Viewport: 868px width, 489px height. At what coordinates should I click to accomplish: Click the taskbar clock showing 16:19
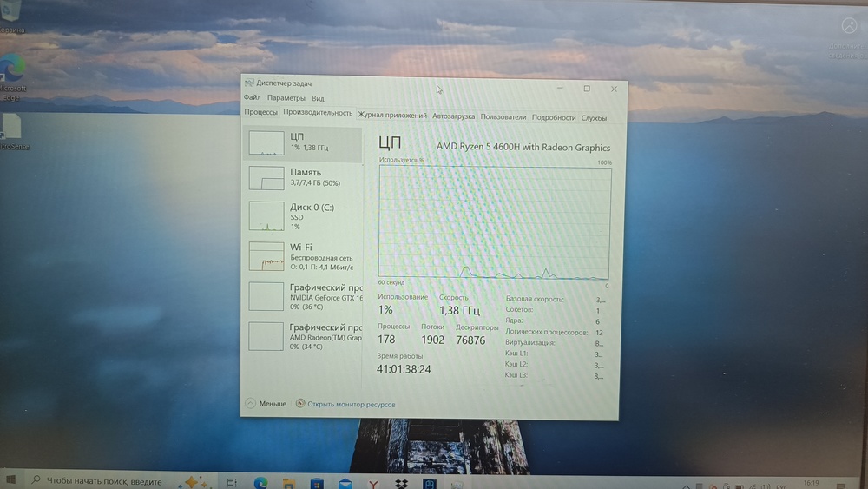811,484
